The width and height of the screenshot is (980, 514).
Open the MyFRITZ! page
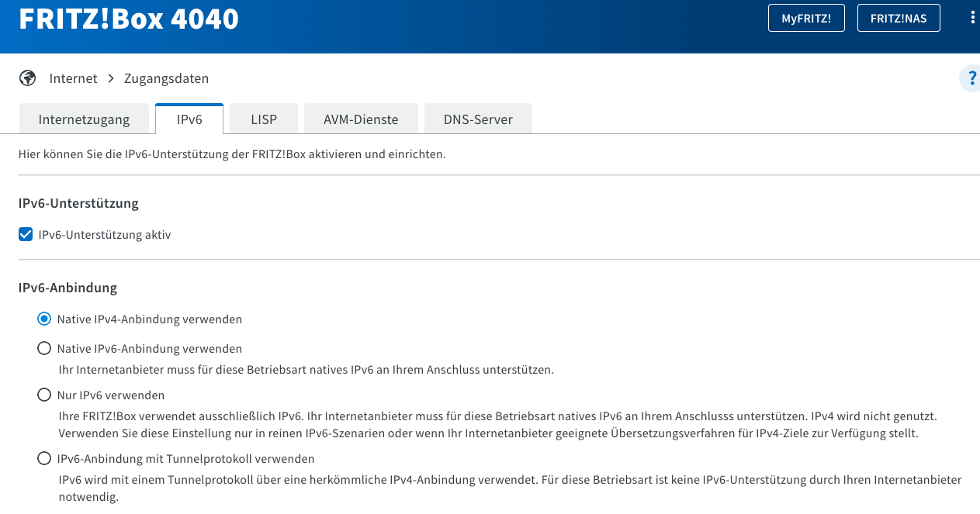tap(806, 19)
